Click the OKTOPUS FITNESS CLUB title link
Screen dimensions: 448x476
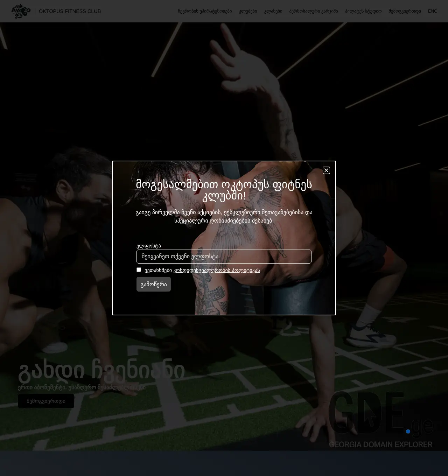tap(70, 11)
